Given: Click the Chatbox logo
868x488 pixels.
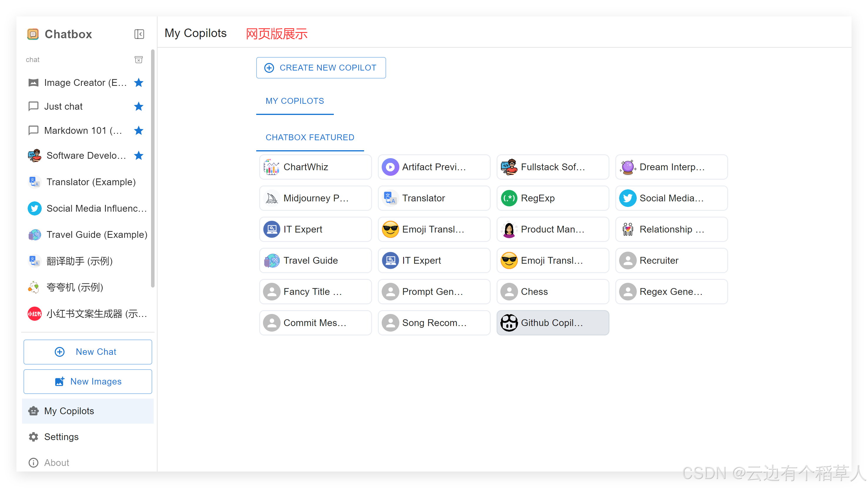Looking at the screenshot, I should 33,34.
